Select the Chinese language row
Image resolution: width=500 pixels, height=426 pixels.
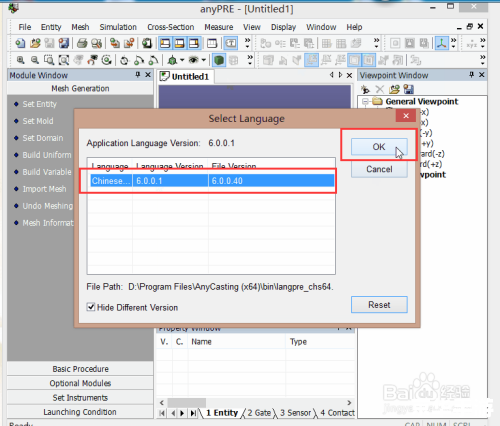tap(212, 181)
